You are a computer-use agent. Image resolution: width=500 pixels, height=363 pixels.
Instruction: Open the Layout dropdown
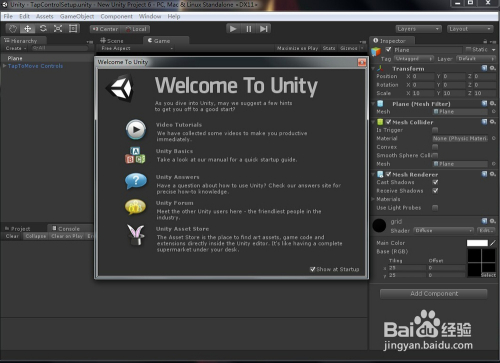click(x=470, y=29)
